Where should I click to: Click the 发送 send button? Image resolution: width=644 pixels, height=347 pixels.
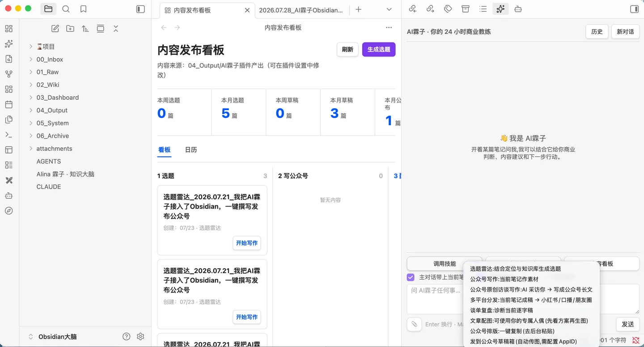point(628,324)
